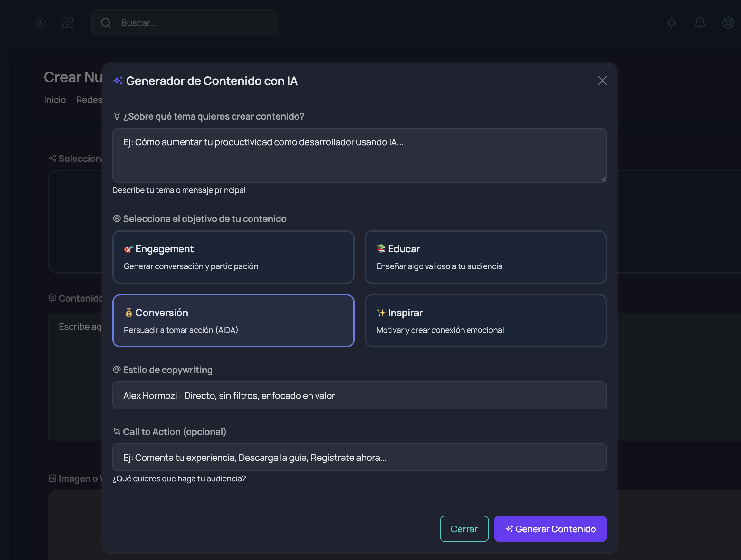Viewport: 741px width, 560px height.
Task: Pick the Inspirar objective card
Action: [485, 321]
